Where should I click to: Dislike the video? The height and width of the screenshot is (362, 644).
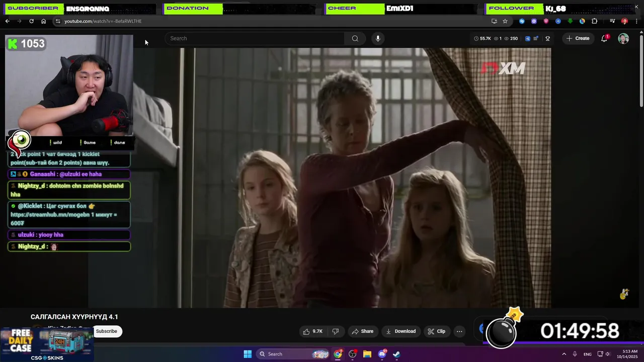335,331
